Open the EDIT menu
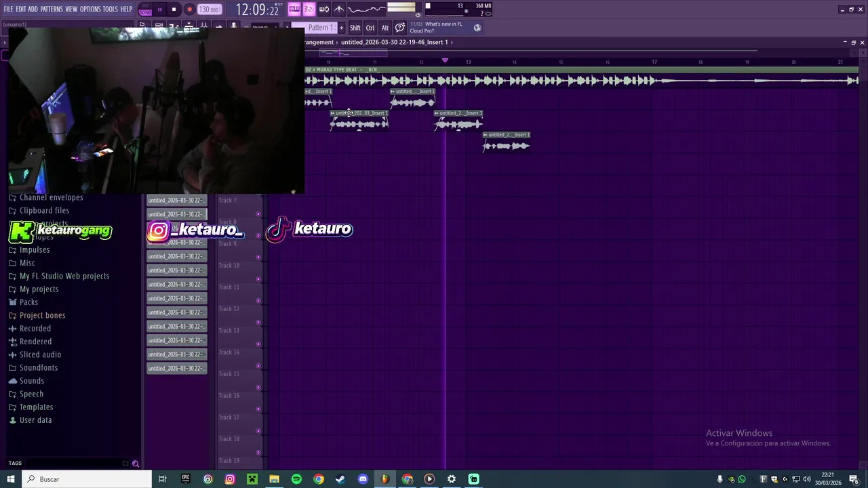This screenshot has width=868, height=488. coord(21,9)
